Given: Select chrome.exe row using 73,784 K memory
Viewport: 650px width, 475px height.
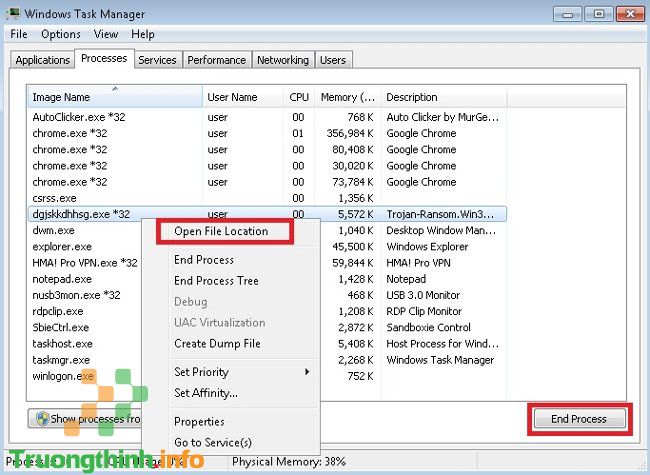Looking at the screenshot, I should [267, 182].
